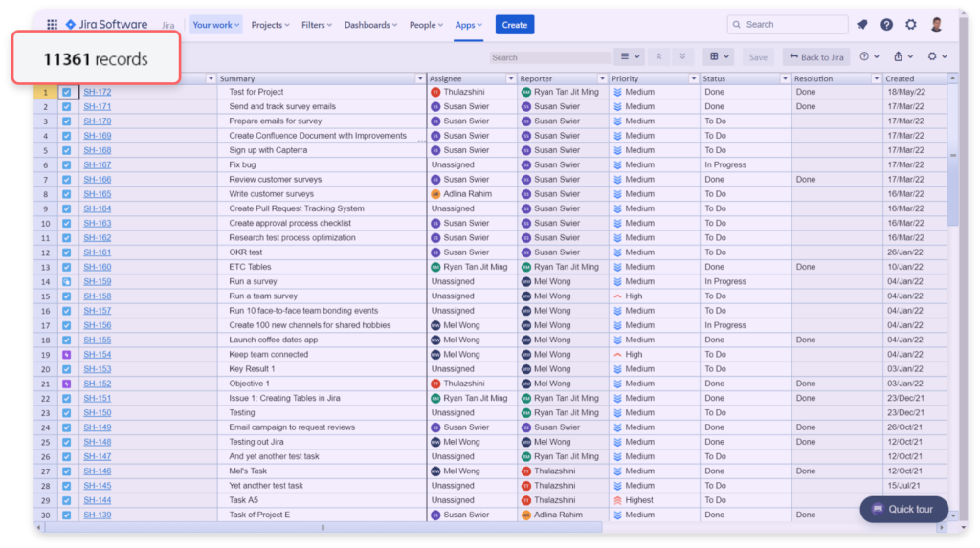The width and height of the screenshot is (980, 548).
Task: Click the scroll-down arrow of the grid
Action: [953, 516]
